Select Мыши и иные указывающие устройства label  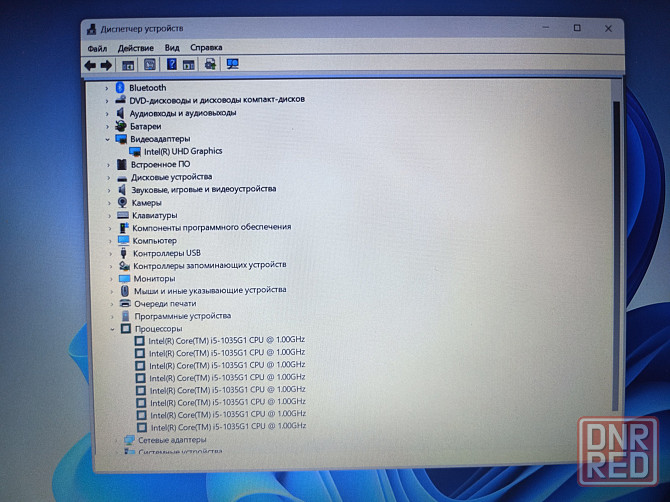click(210, 291)
